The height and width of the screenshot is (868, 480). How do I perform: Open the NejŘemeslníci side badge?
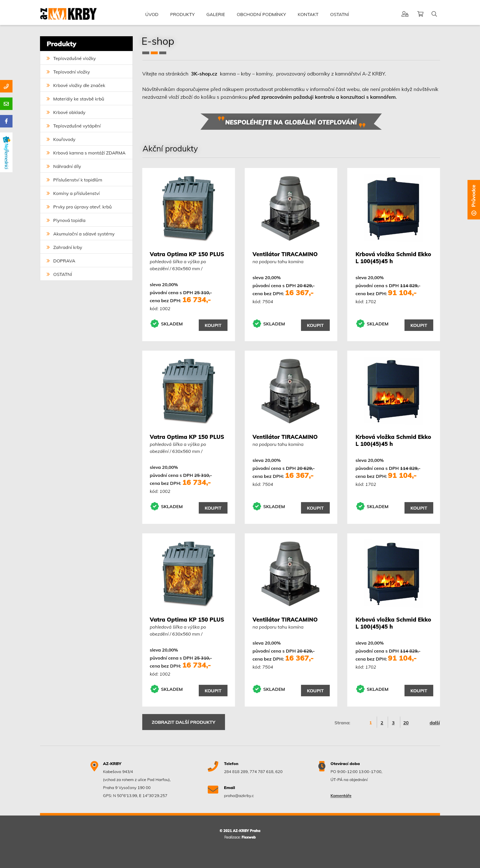[6, 152]
